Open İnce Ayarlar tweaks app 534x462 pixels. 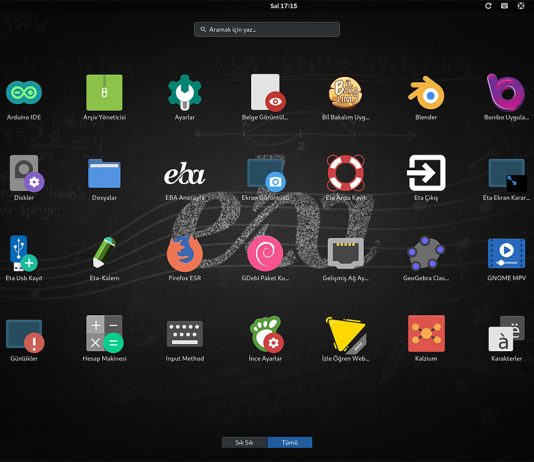(x=266, y=334)
